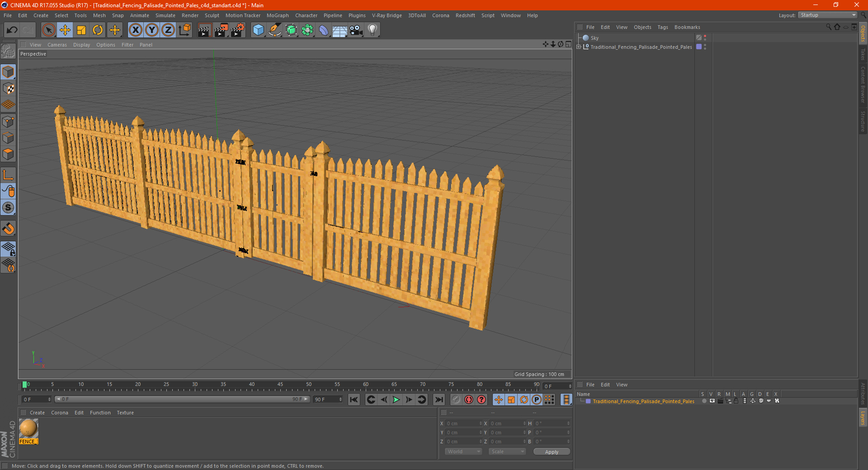
Task: Open the Content Browser side tab
Action: pos(863,84)
